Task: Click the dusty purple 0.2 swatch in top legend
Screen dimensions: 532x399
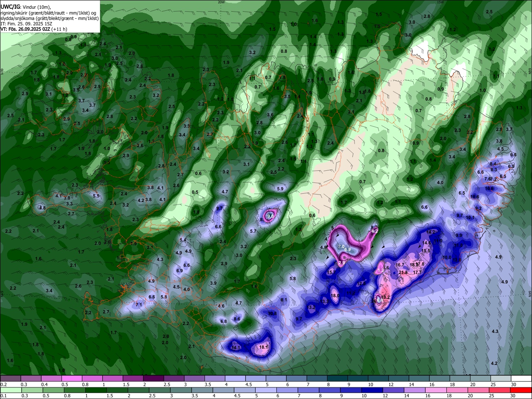Action: point(10,378)
